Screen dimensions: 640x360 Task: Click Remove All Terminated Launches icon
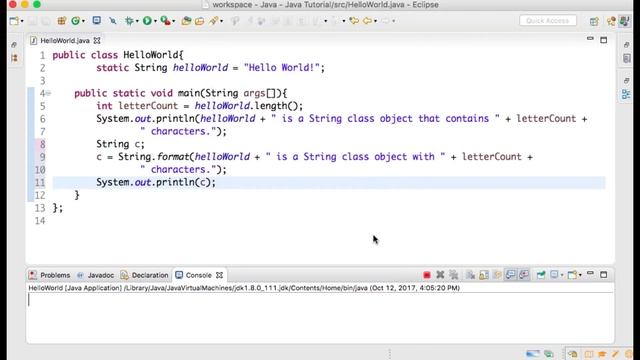(x=453, y=275)
